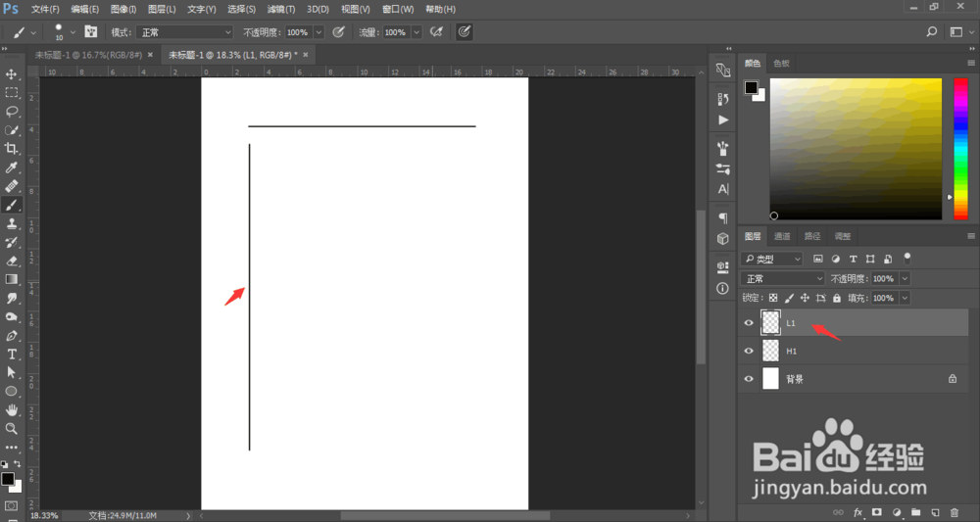Open layer 不透明度 dropdown arrow
The width and height of the screenshot is (980, 522).
click(905, 278)
